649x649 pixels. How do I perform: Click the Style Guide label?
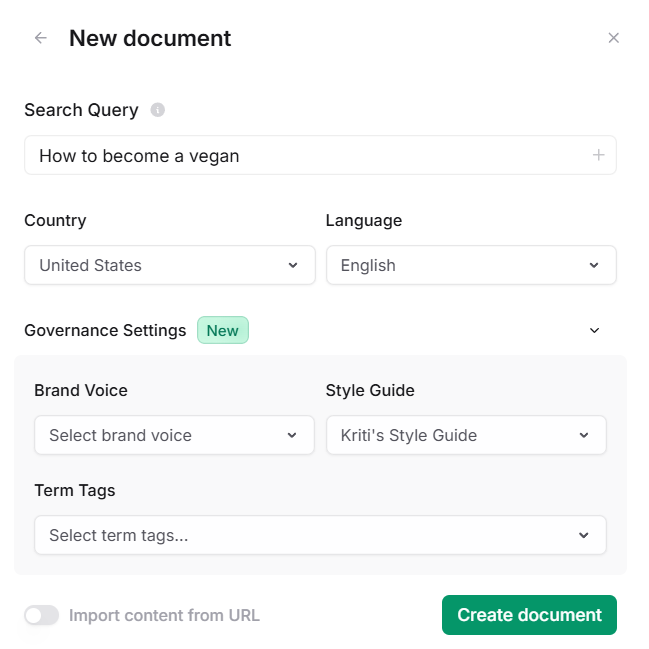[370, 390]
